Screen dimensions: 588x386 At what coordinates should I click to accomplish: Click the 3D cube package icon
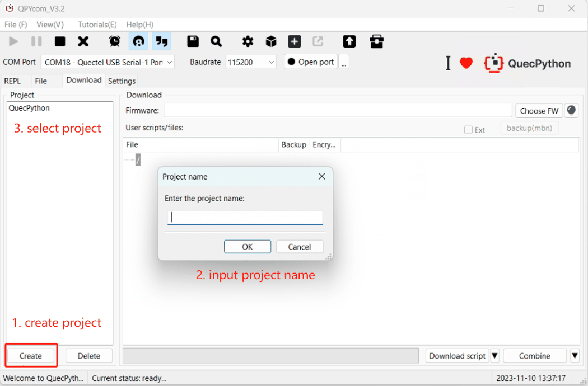point(271,41)
